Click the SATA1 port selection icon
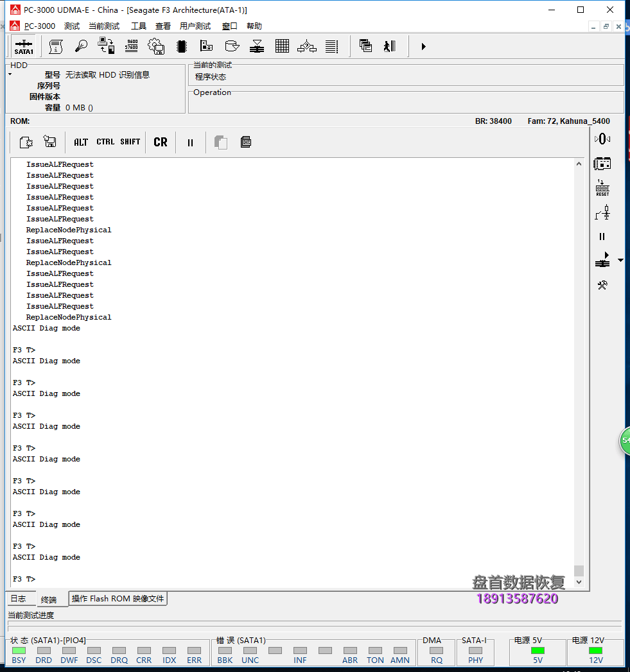Screen dimensions: 630x672 click(24, 46)
